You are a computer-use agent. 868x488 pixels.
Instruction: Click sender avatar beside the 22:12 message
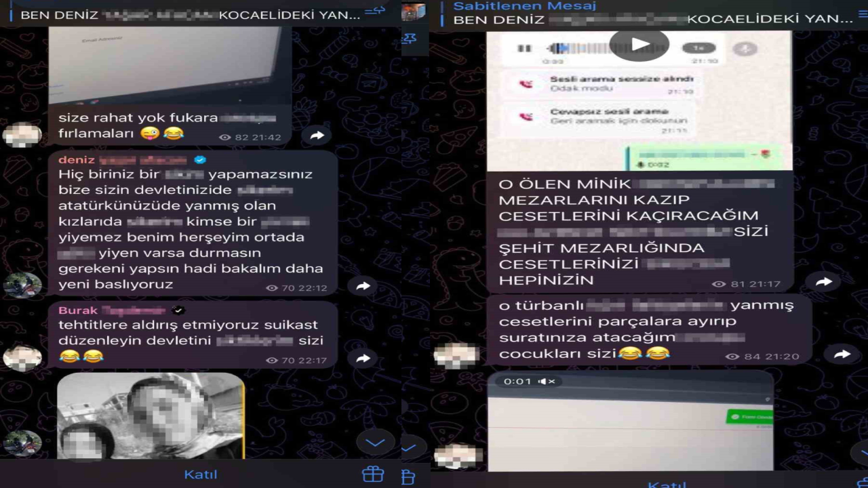click(22, 285)
